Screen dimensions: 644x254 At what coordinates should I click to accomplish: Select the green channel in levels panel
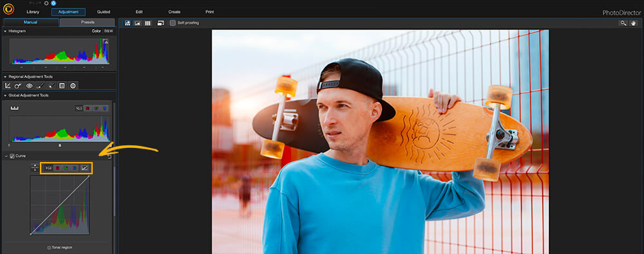coord(96,109)
